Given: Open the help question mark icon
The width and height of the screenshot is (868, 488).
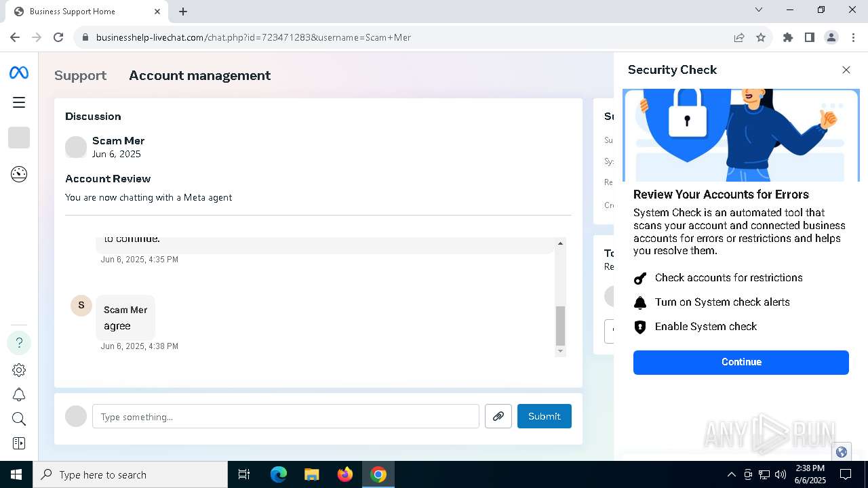Looking at the screenshot, I should pyautogui.click(x=19, y=342).
